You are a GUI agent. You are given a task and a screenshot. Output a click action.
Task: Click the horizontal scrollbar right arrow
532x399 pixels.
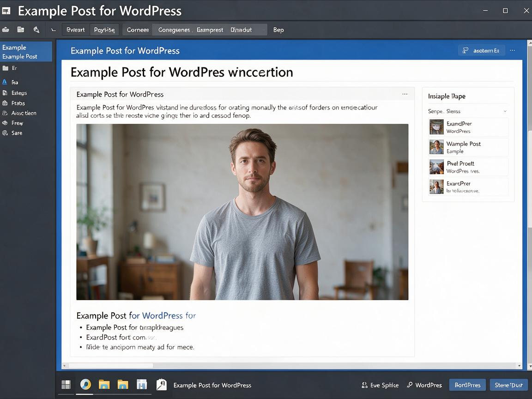click(519, 366)
